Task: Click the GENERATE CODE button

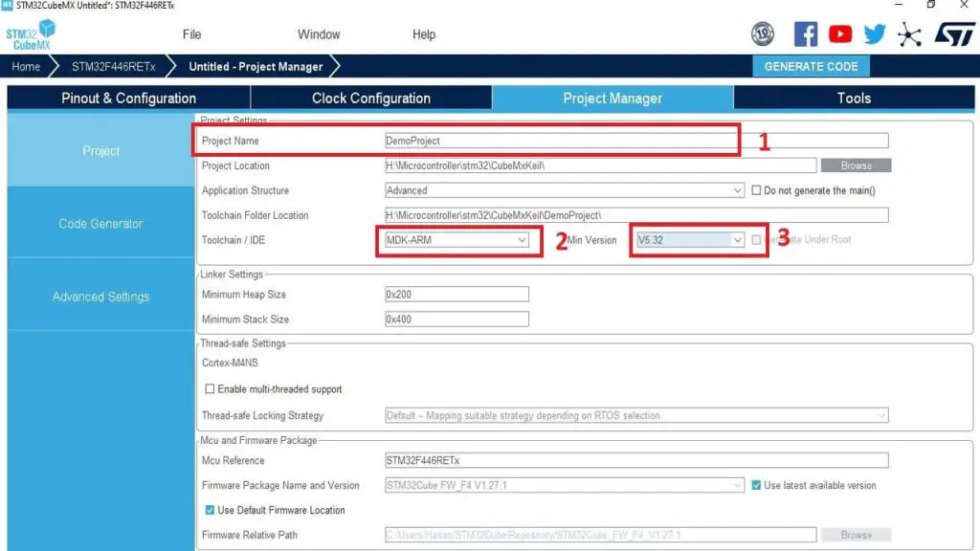Action: point(811,66)
